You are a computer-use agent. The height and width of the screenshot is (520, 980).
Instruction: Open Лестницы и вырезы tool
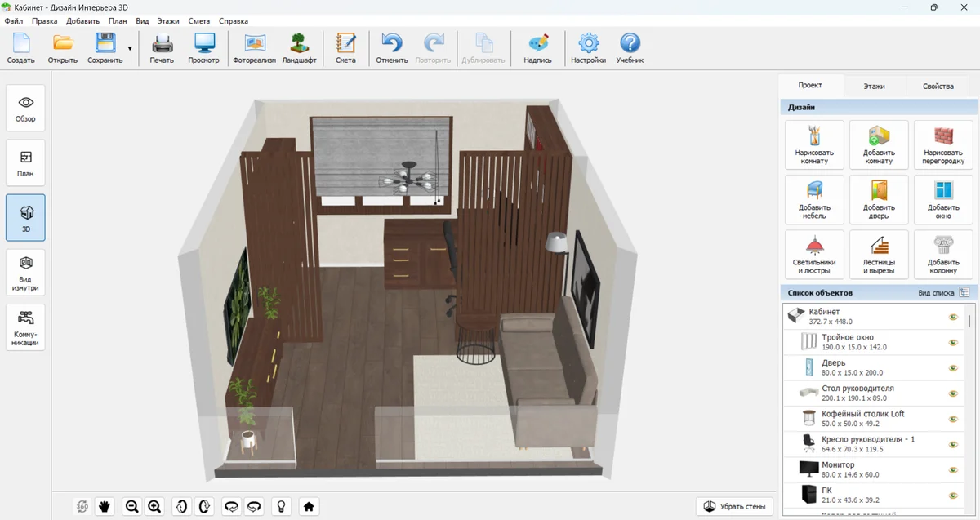[x=879, y=254]
